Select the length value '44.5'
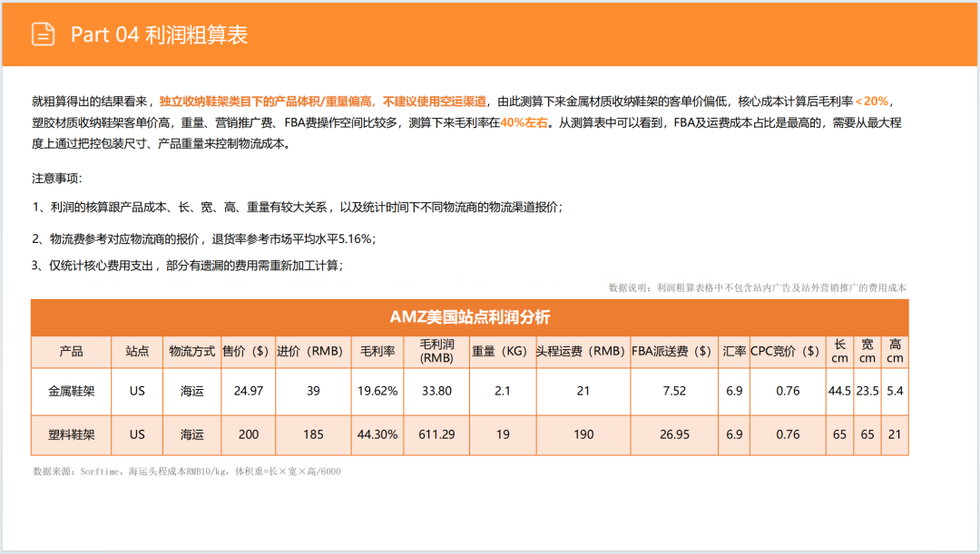This screenshot has width=980, height=554. tap(839, 391)
